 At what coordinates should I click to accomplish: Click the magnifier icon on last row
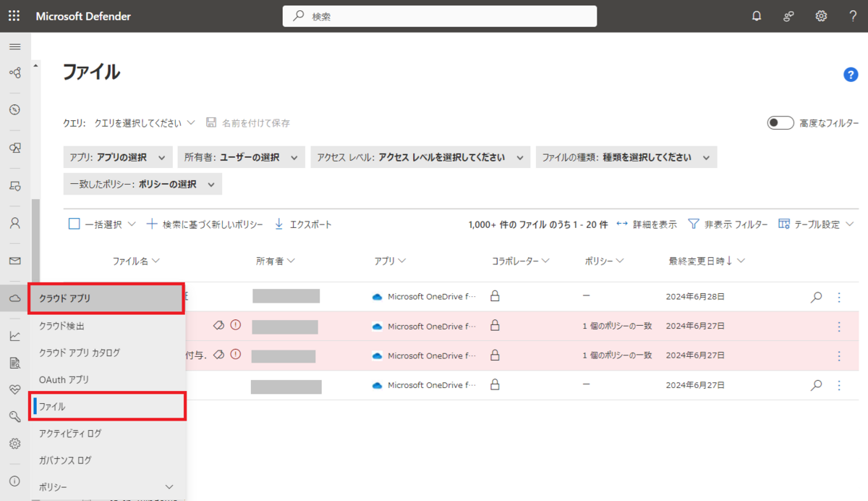tap(817, 385)
